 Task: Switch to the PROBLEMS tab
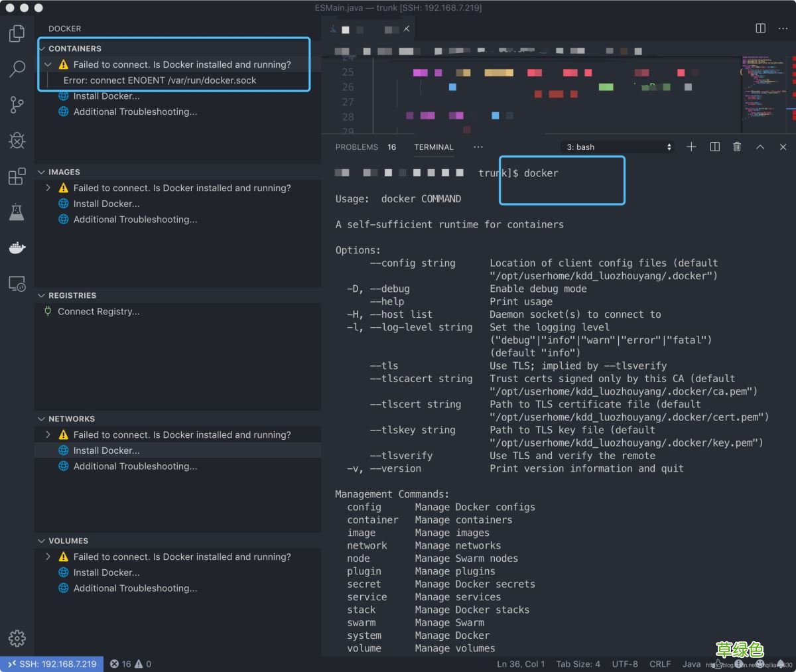point(357,147)
